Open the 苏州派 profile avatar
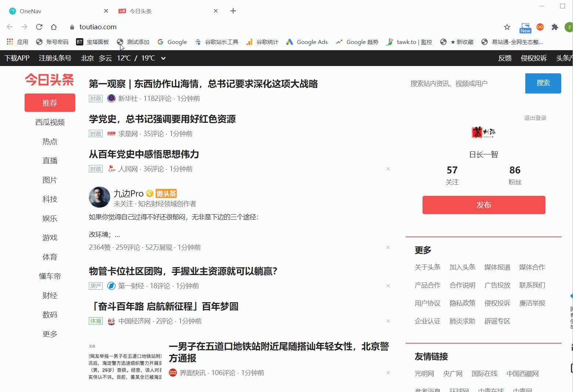The width and height of the screenshot is (573, 392). pyautogui.click(x=484, y=132)
